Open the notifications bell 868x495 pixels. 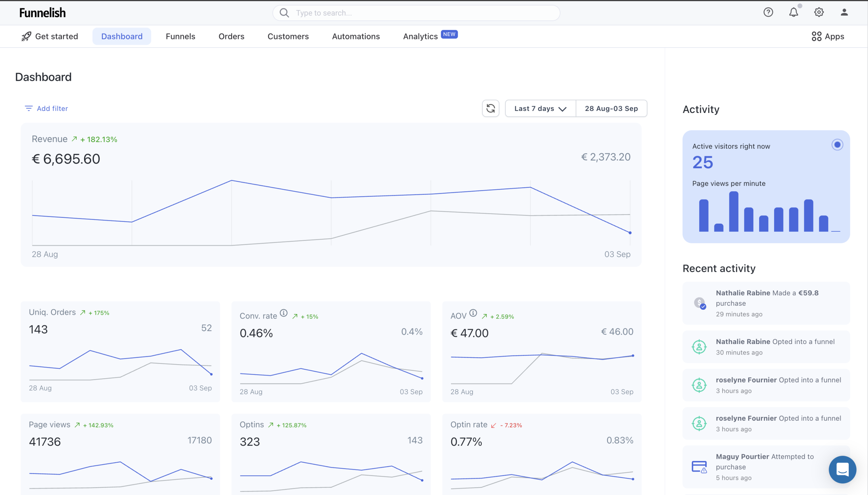coord(793,13)
